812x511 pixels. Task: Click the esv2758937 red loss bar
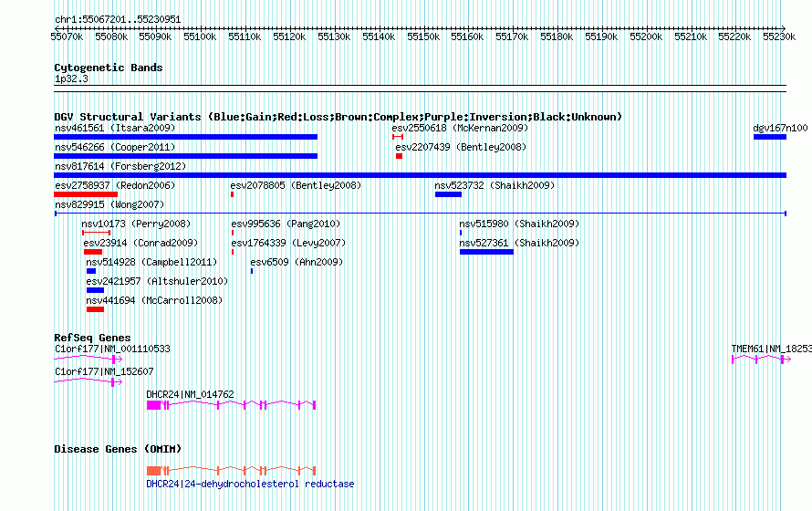point(86,194)
